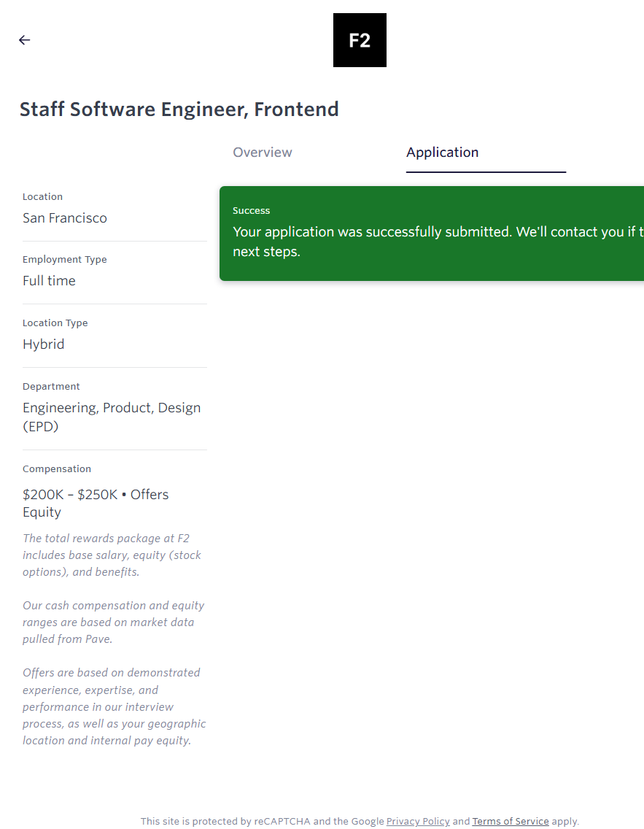Click the paragraph about offers and experience
Image resolution: width=644 pixels, height=829 pixels.
tap(114, 706)
